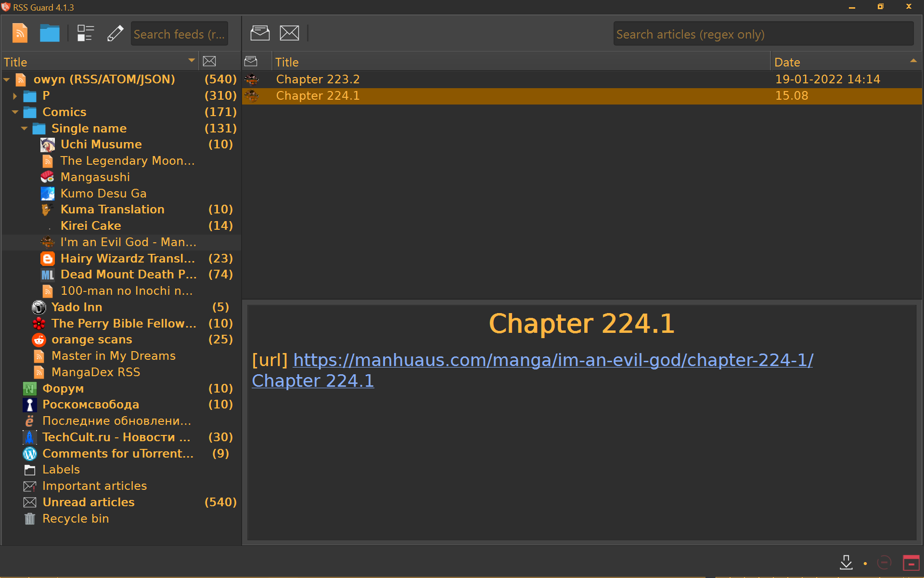Collapse the Comics folder

(15, 112)
